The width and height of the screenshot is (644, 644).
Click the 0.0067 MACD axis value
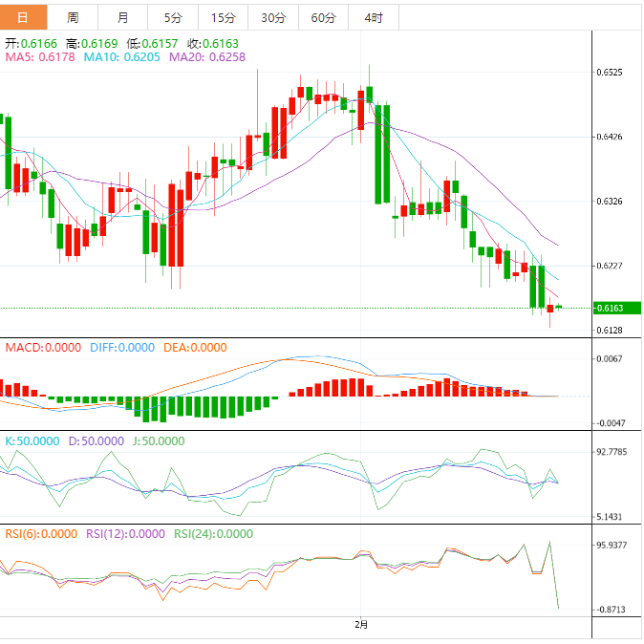pyautogui.click(x=610, y=359)
